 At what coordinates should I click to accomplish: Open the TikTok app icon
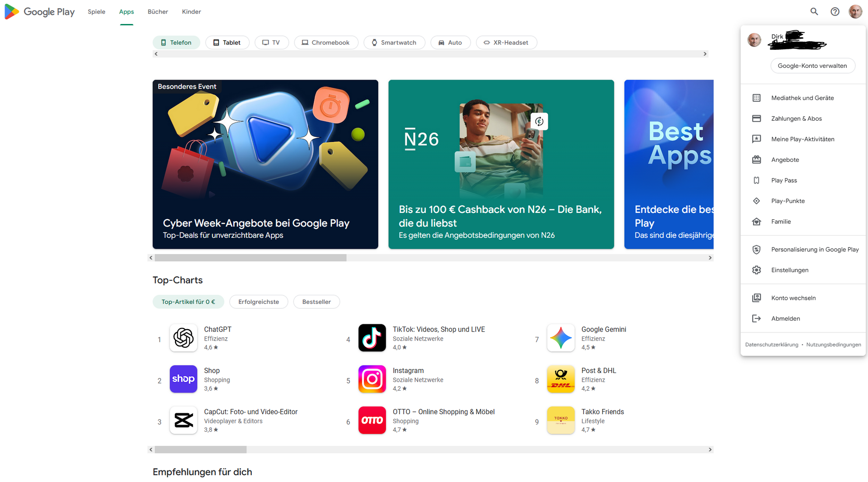372,338
